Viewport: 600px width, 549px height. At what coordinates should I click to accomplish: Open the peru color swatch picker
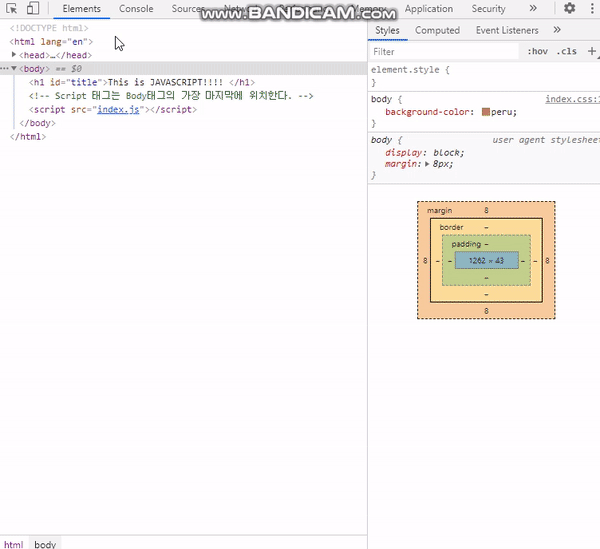tap(486, 112)
